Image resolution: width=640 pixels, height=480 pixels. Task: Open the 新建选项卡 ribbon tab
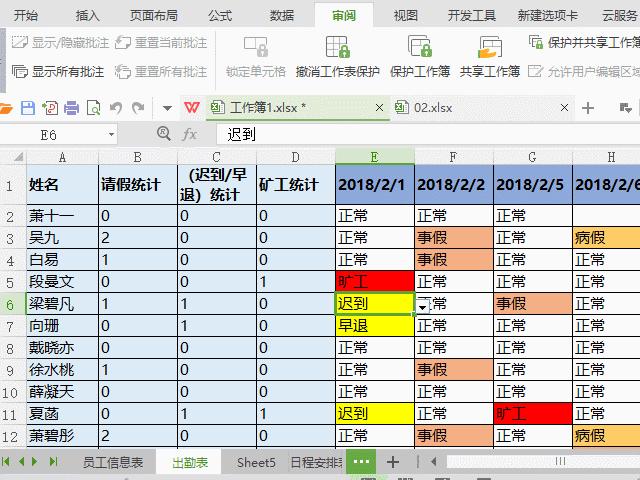(x=548, y=16)
